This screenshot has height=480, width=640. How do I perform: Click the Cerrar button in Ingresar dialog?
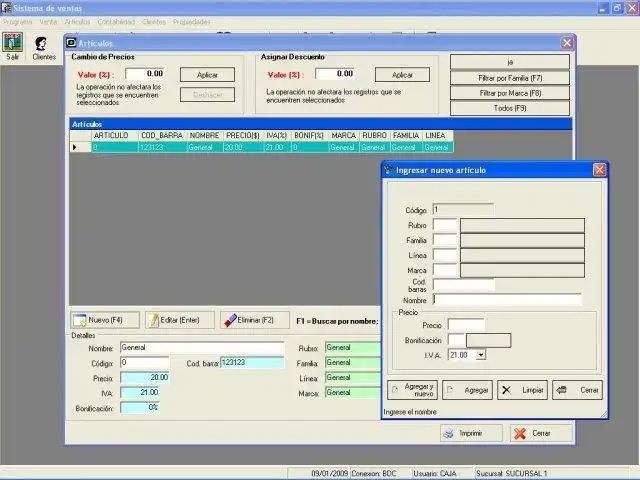[x=577, y=390]
